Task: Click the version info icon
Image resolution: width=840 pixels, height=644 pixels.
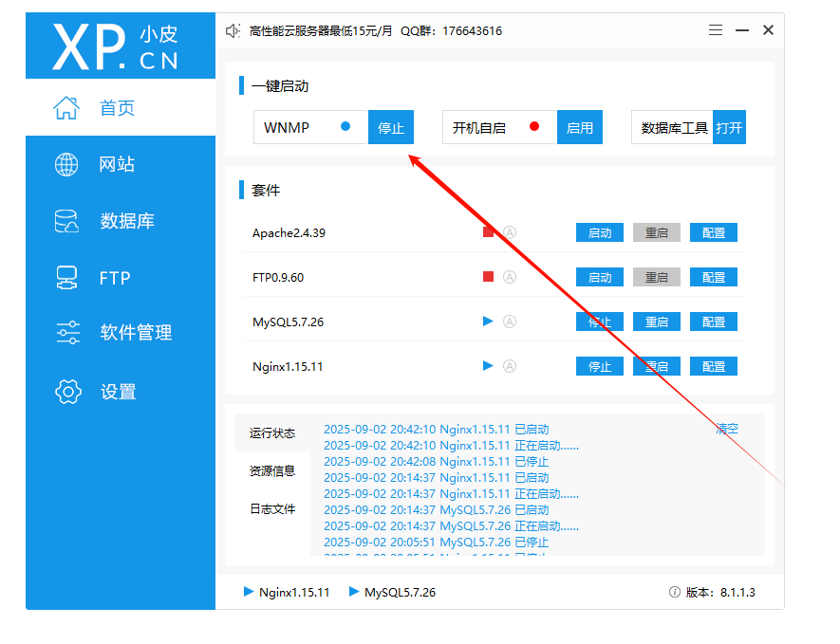Action: pos(674,592)
